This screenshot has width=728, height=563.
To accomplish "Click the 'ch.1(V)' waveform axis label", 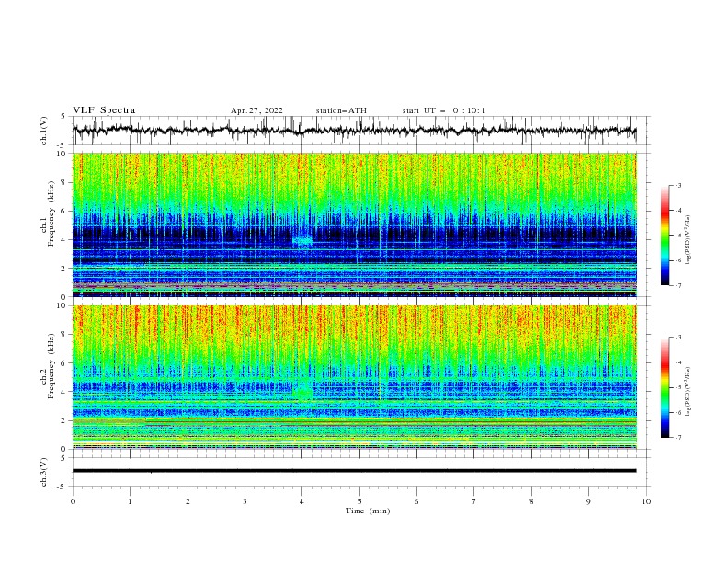I will (x=44, y=131).
